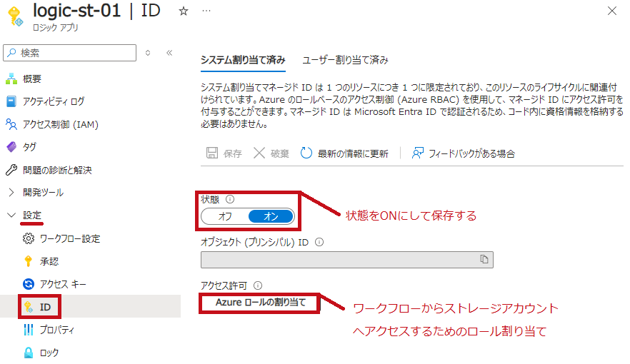Open 問題の診断と解決 page
Image resolution: width=630 pixels, height=364 pixels.
coord(57,170)
